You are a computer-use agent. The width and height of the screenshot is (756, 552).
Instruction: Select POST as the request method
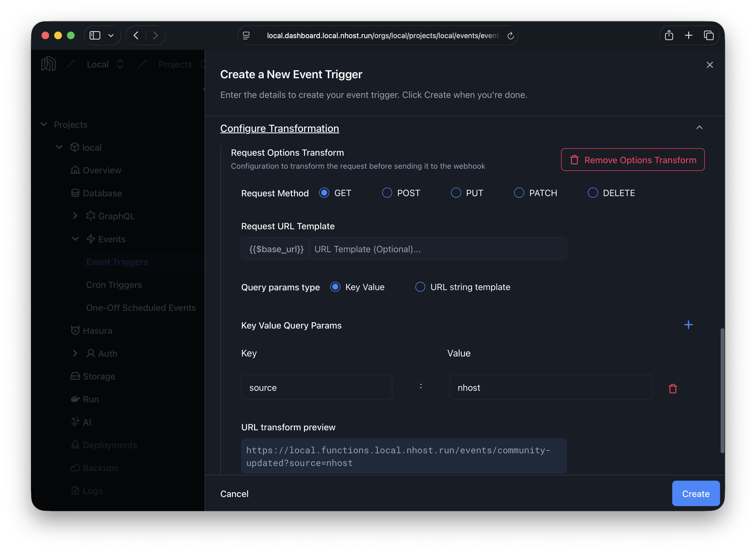[387, 193]
